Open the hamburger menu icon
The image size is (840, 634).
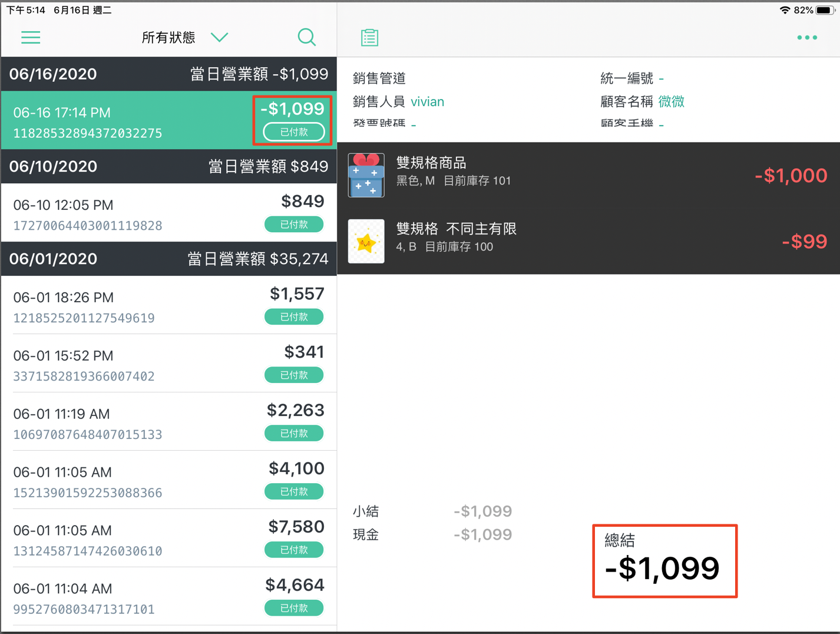pos(31,38)
